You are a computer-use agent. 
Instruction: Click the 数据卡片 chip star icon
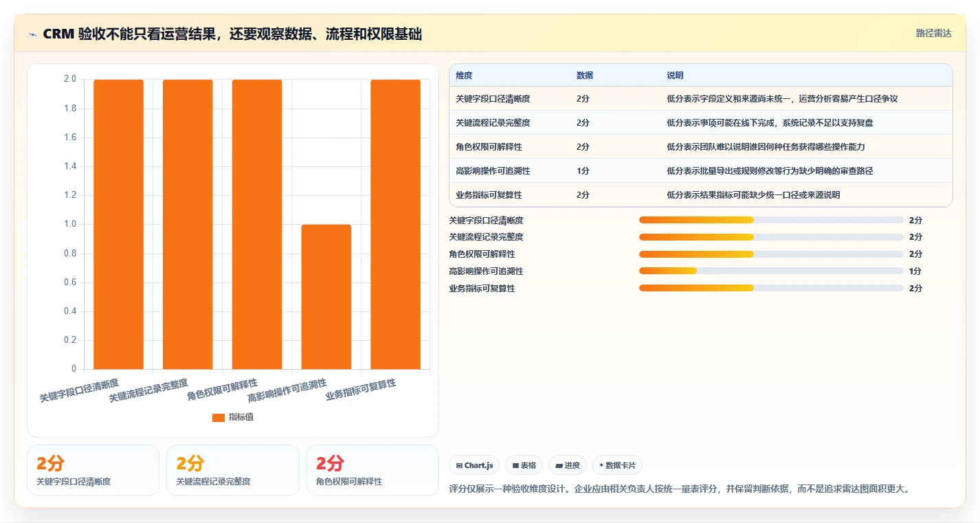tap(601, 465)
